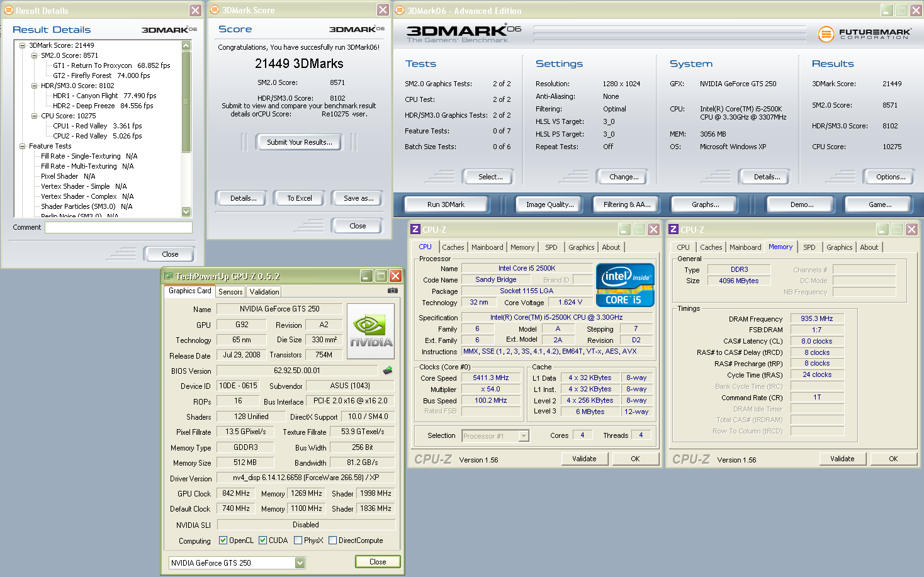924x577 pixels.
Task: Collapse the HDR/SM3.0 Score: 8102 node
Action: 35,86
